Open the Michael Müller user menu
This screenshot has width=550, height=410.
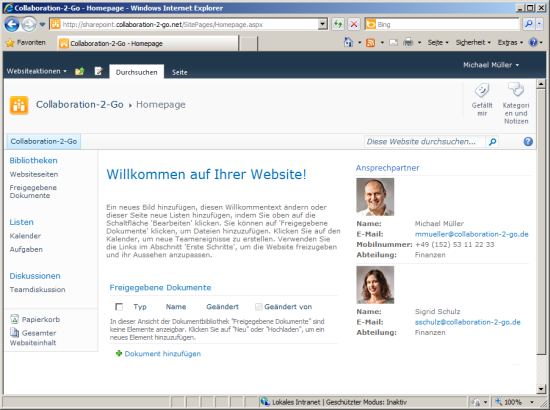(491, 65)
